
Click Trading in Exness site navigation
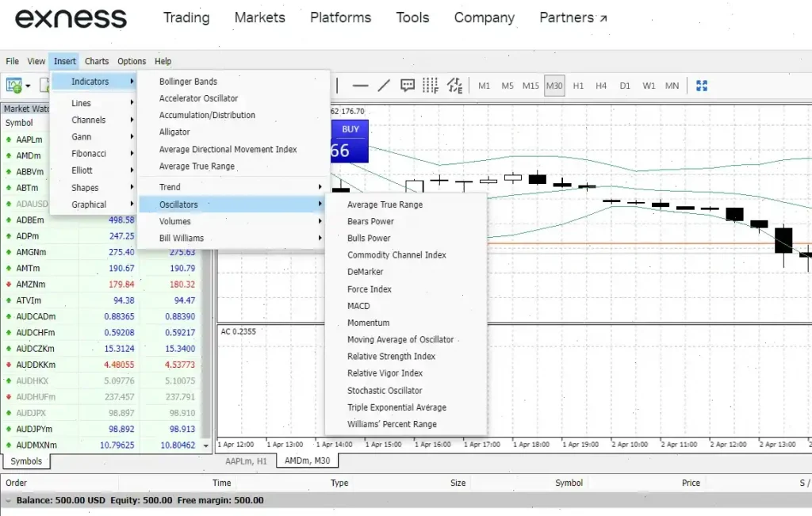(186, 17)
